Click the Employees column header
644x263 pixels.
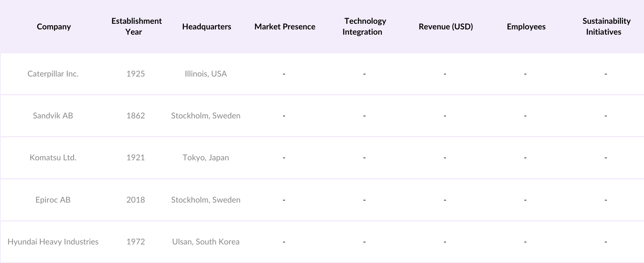(526, 27)
